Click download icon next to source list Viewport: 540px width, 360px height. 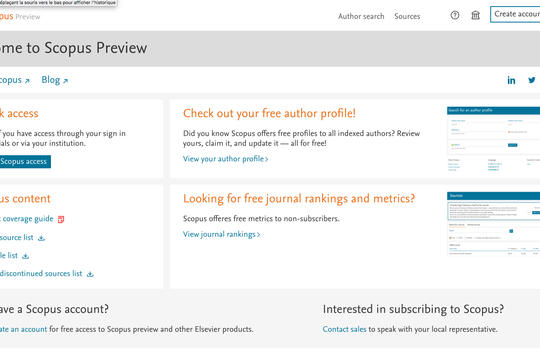coord(41,238)
